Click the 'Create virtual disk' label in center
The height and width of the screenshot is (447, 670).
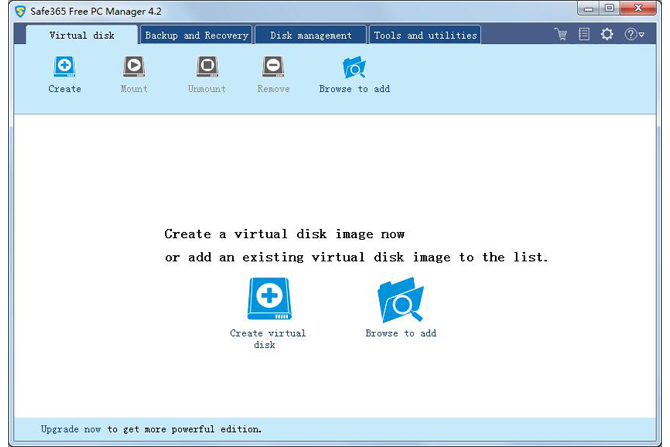click(267, 339)
